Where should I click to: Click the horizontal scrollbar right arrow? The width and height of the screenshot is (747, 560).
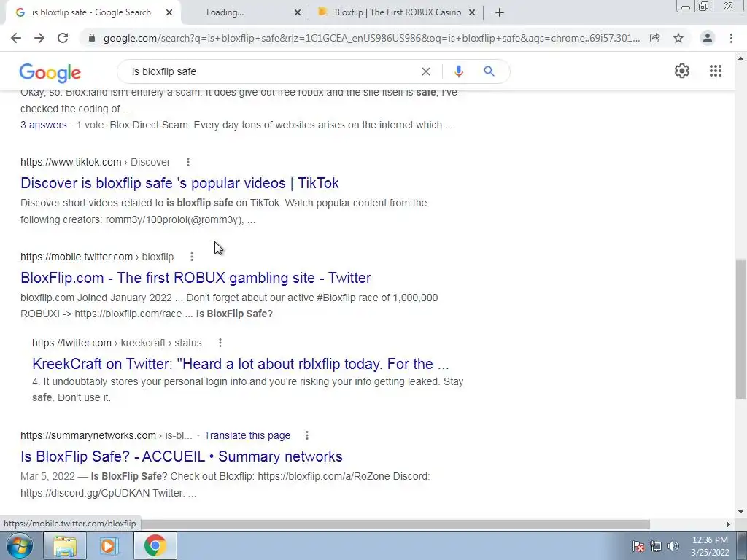click(x=728, y=524)
